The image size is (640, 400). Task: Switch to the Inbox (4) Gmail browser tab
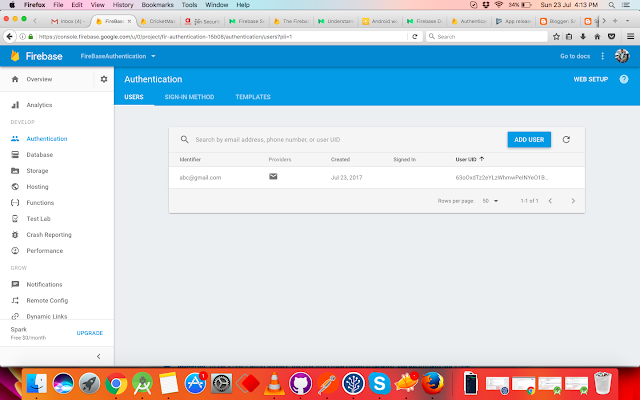(68, 21)
